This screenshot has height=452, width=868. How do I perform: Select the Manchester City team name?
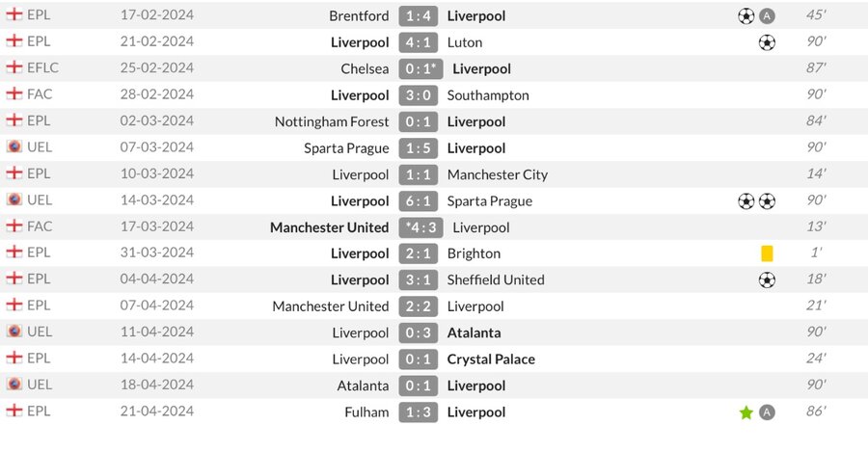point(498,174)
